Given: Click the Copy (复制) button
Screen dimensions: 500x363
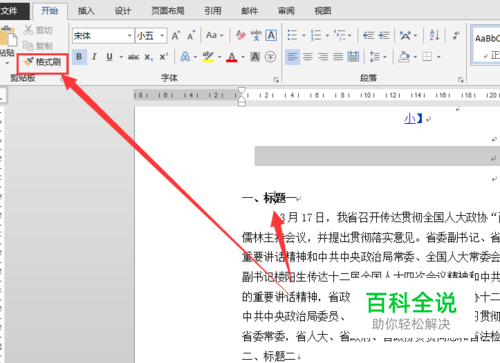Looking at the screenshot, I should [x=38, y=46].
